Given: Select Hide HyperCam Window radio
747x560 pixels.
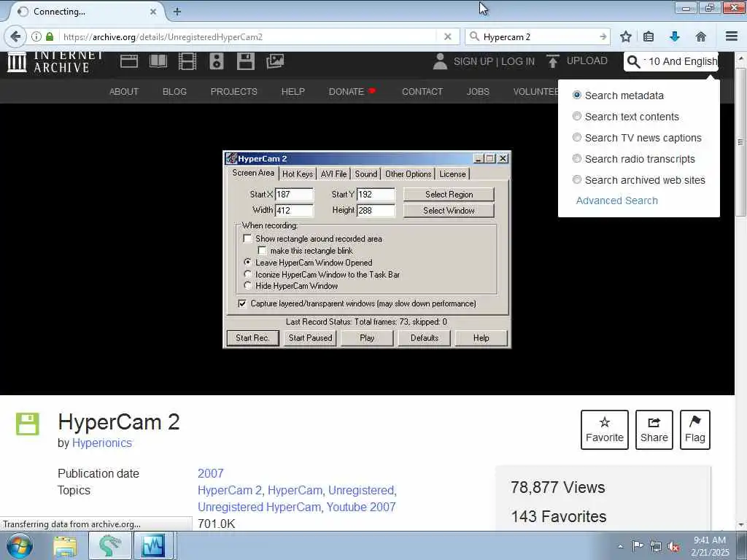Looking at the screenshot, I should [247, 285].
